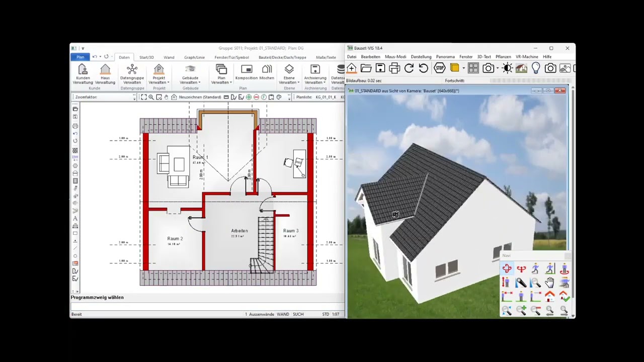Open the Panorama menu

(445, 57)
